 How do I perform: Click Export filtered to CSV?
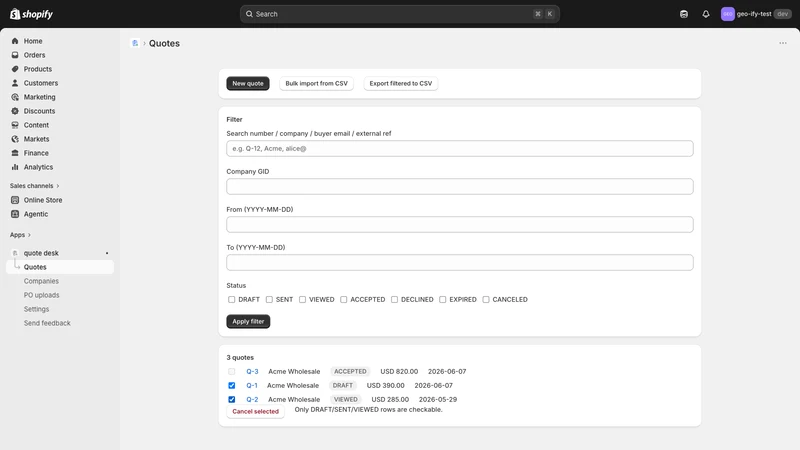tap(401, 83)
